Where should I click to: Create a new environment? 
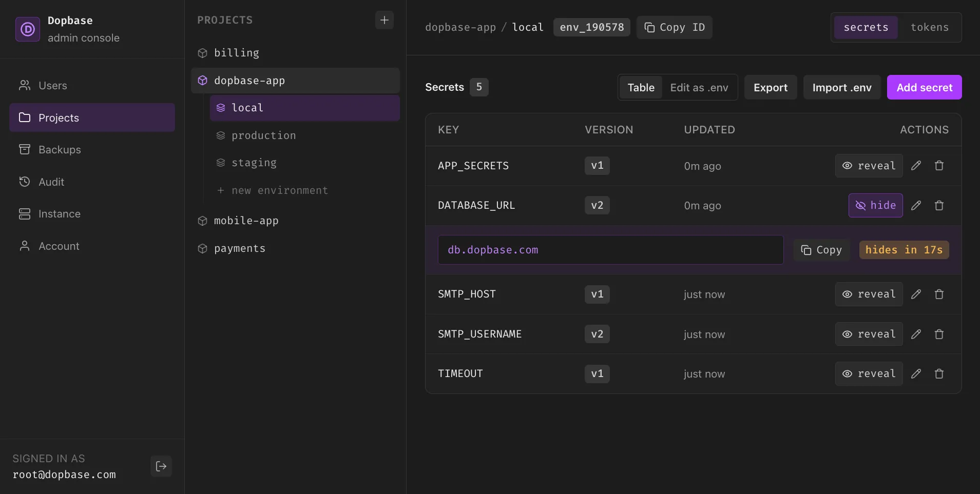304,190
